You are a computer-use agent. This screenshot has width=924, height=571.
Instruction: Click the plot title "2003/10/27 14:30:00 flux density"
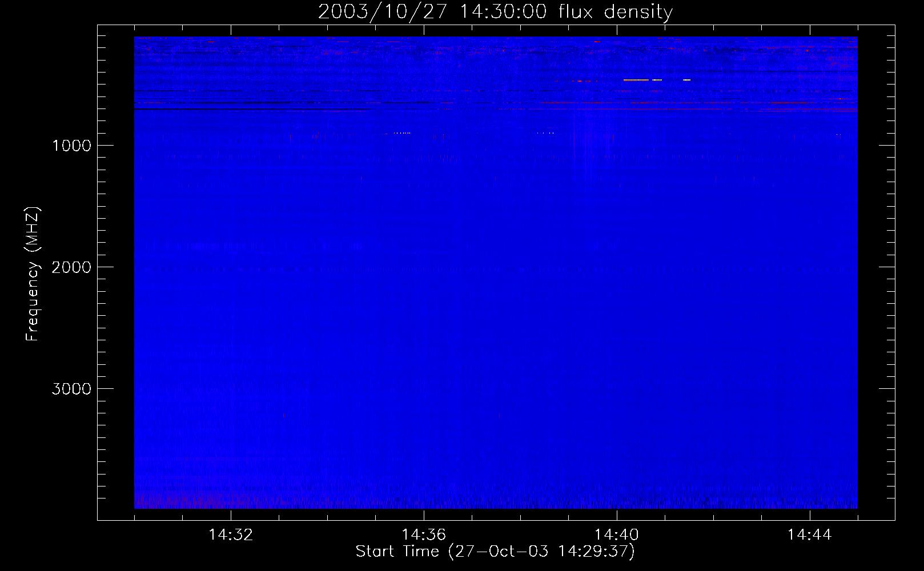pos(495,11)
